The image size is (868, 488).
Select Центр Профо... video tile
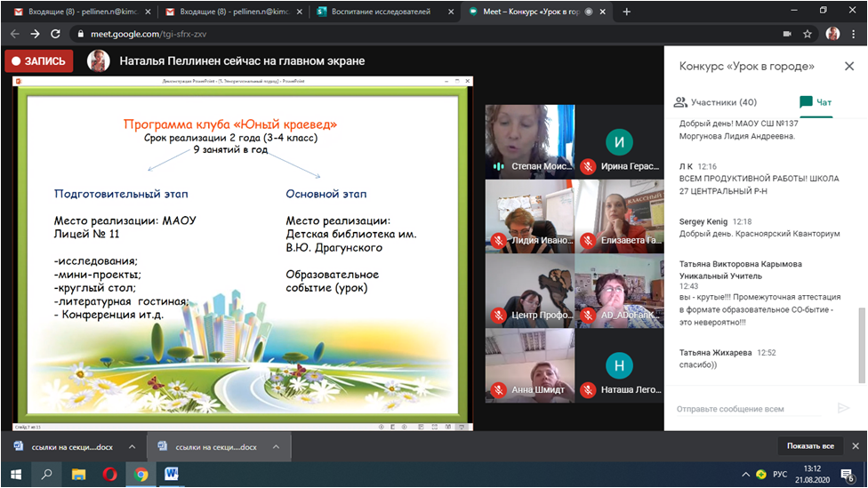tap(530, 291)
